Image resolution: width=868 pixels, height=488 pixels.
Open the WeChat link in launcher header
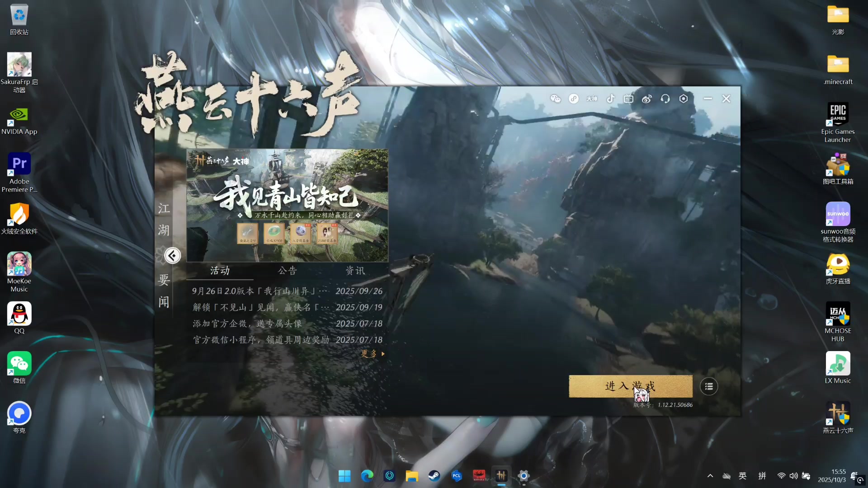pyautogui.click(x=556, y=99)
